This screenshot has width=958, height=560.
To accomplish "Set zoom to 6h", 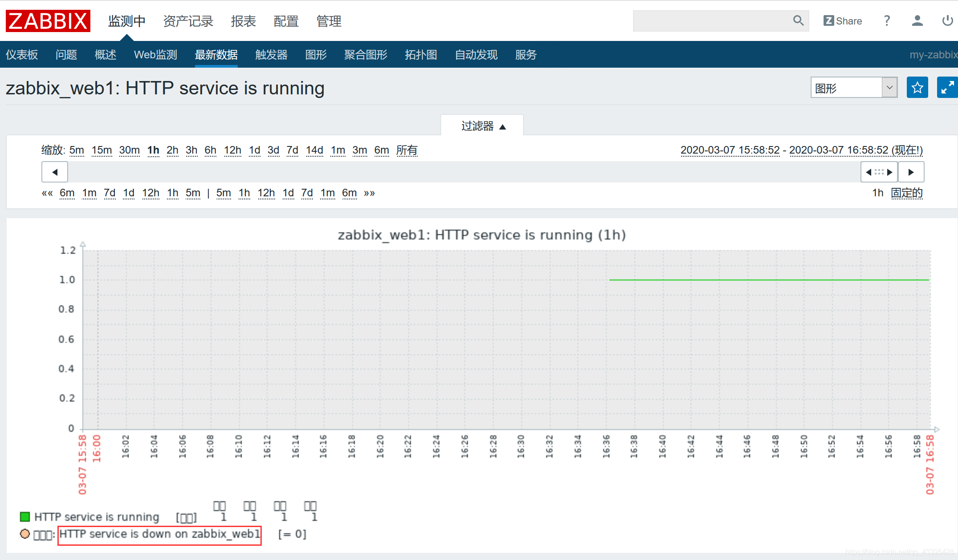I will pyautogui.click(x=211, y=150).
